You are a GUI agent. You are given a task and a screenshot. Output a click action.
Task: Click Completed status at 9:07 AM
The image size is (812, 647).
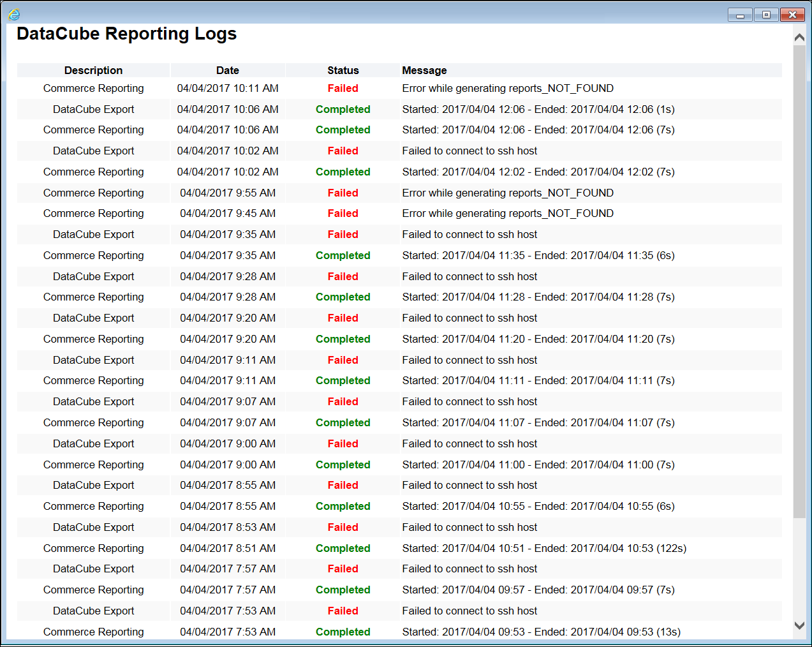[343, 422]
